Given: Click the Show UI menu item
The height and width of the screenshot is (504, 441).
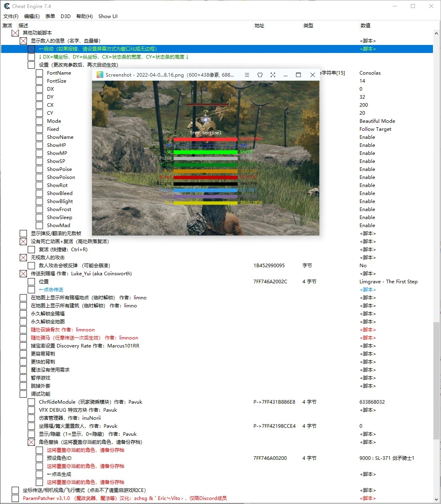Looking at the screenshot, I should tap(108, 16).
